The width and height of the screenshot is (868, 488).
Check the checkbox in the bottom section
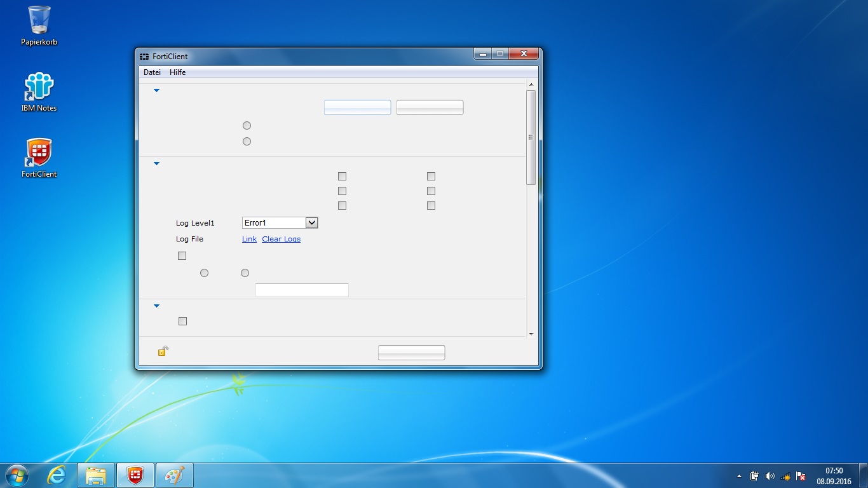(x=182, y=321)
